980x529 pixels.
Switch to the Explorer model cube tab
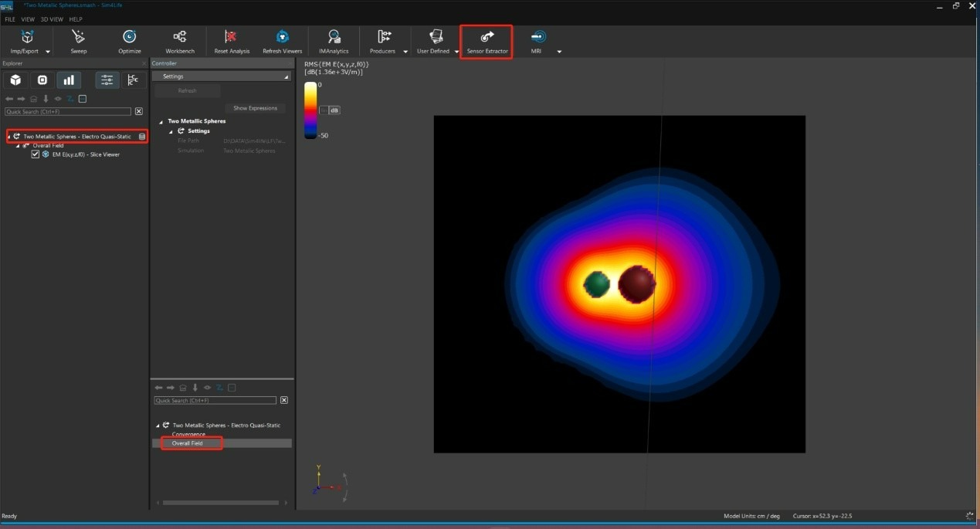[15, 80]
